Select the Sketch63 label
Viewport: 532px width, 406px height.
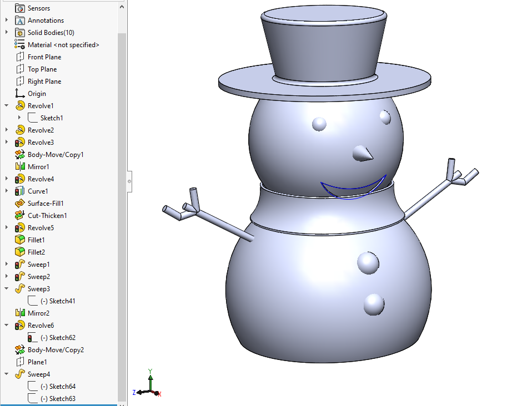pyautogui.click(x=58, y=399)
